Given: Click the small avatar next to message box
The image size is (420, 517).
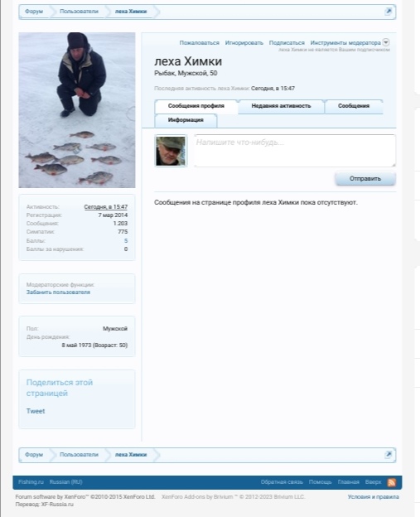Looking at the screenshot, I should (171, 151).
